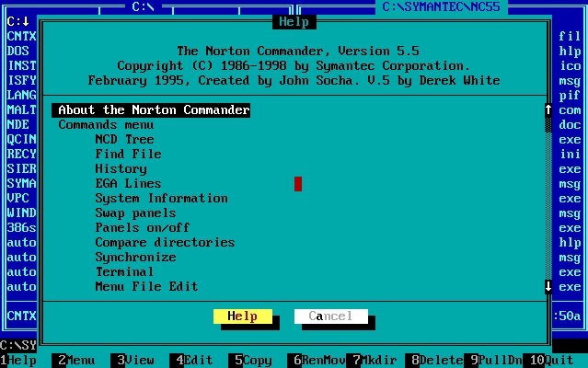Click the C:\ left panel title
This screenshot has width=588, height=368.
pos(144,6)
